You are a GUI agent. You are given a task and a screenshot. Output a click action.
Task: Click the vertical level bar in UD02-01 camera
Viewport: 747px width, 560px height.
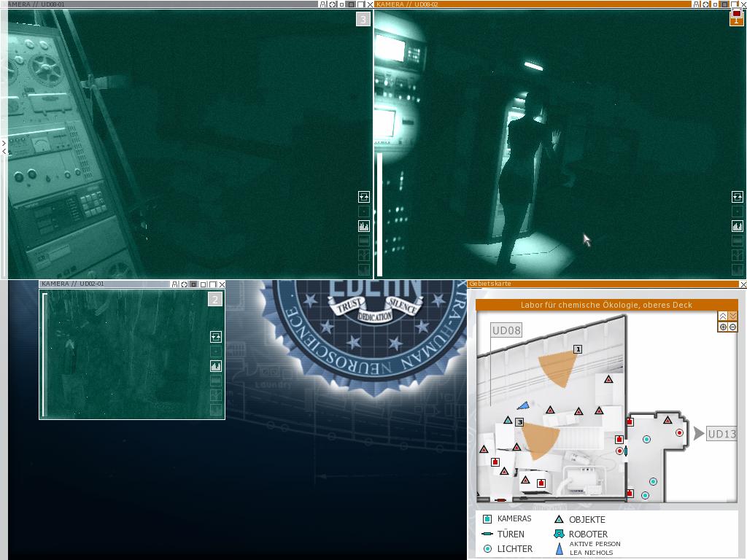click(44, 355)
